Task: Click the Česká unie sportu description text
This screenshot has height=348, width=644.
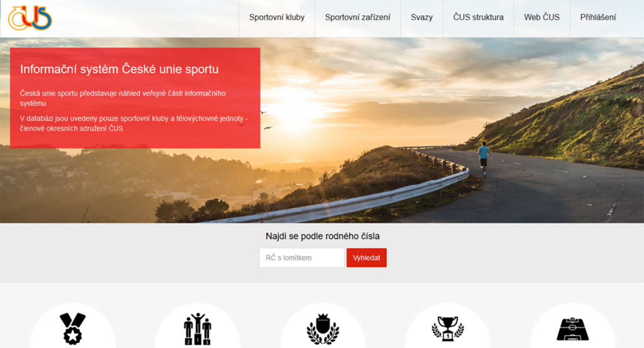Action: pos(123,98)
